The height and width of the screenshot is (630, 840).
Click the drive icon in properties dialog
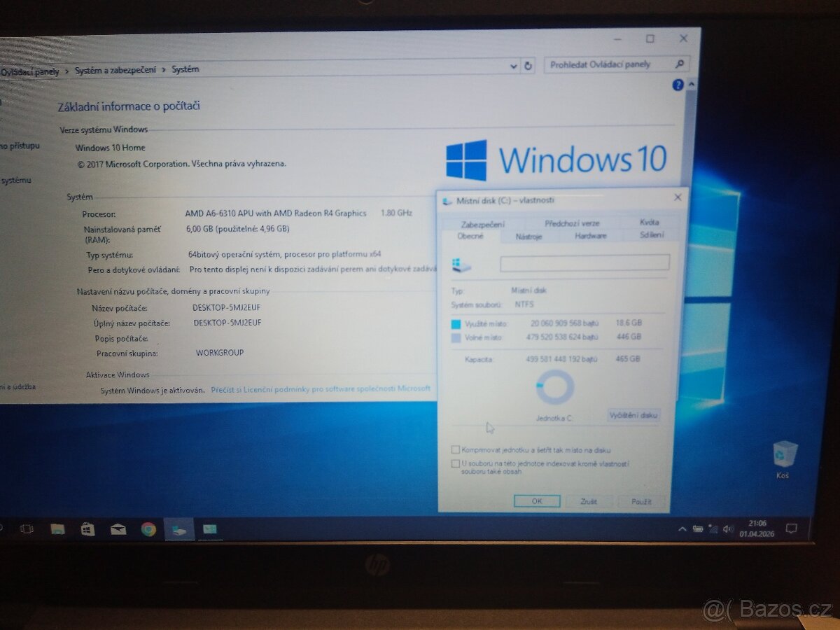click(x=461, y=265)
